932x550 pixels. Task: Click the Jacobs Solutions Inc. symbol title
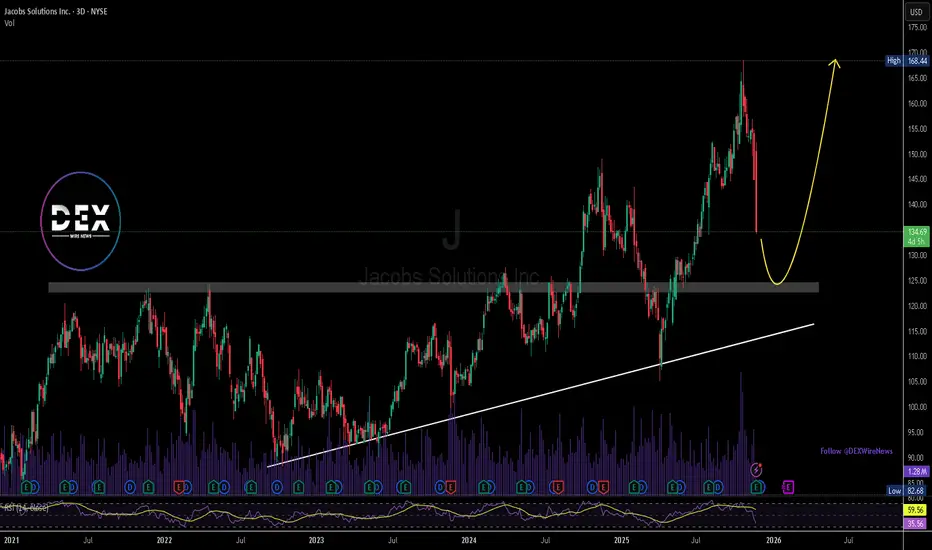pos(56,11)
